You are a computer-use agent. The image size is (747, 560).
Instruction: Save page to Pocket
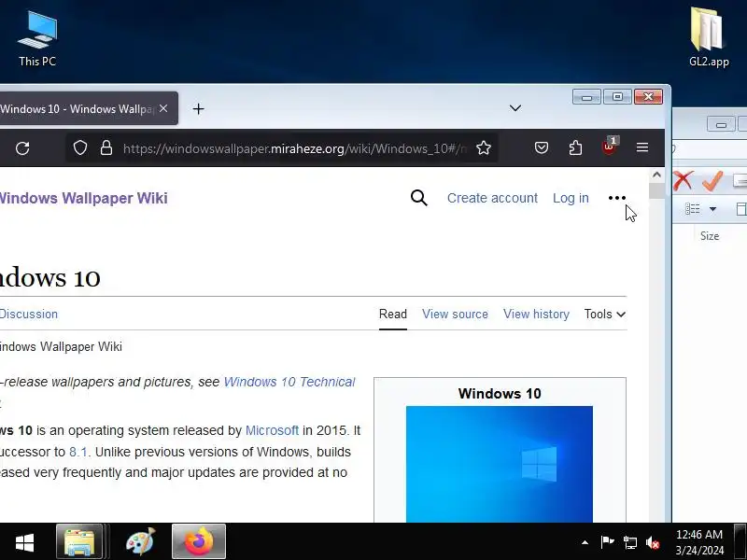[x=542, y=148]
